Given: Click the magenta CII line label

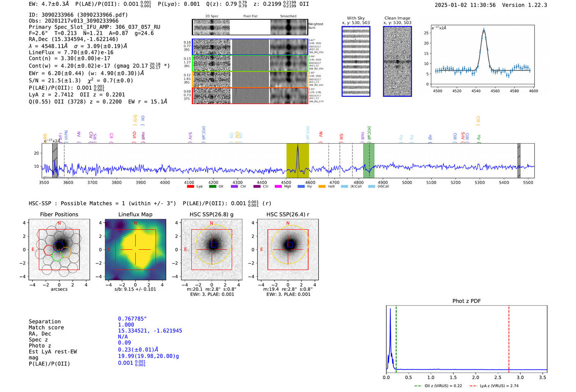Looking at the screenshot, I should tap(111, 138).
